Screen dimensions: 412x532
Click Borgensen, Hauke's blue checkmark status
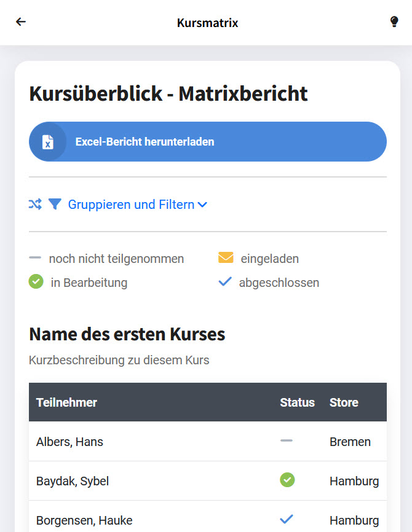[x=287, y=519]
